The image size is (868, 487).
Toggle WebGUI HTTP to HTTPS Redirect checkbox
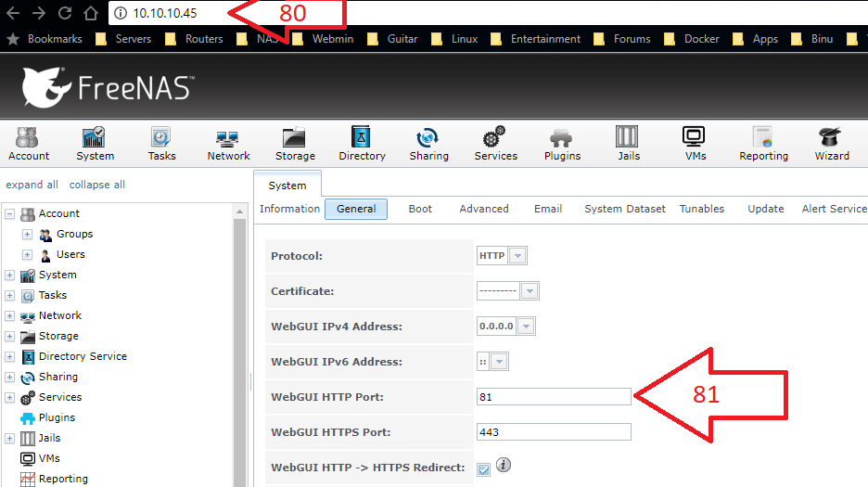(484, 469)
